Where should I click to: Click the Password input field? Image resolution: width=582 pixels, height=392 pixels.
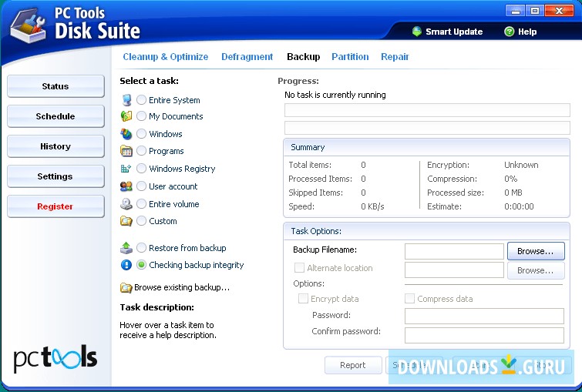click(484, 316)
